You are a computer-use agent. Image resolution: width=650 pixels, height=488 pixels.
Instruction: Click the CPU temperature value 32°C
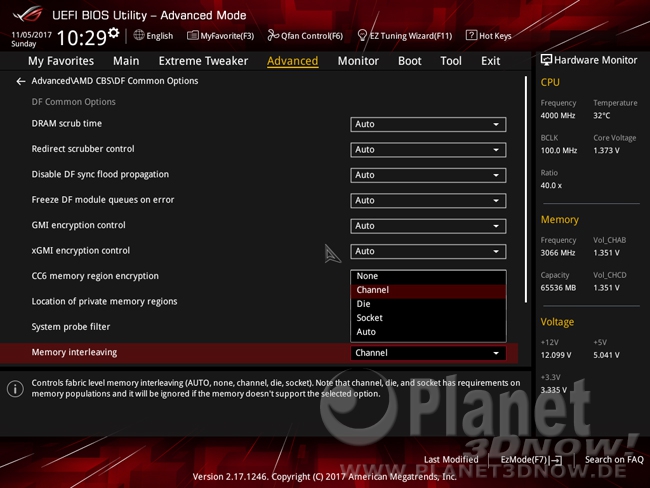601,116
